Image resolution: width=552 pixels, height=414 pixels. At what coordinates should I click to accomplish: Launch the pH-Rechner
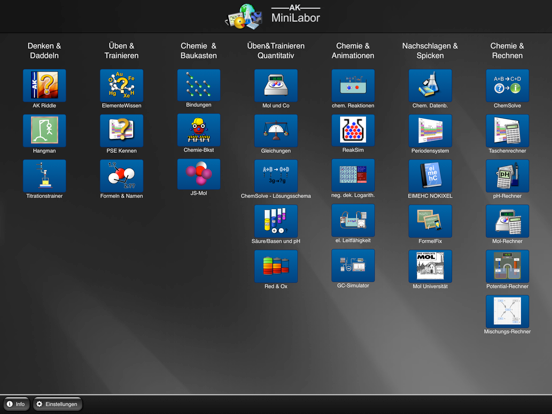(x=507, y=176)
